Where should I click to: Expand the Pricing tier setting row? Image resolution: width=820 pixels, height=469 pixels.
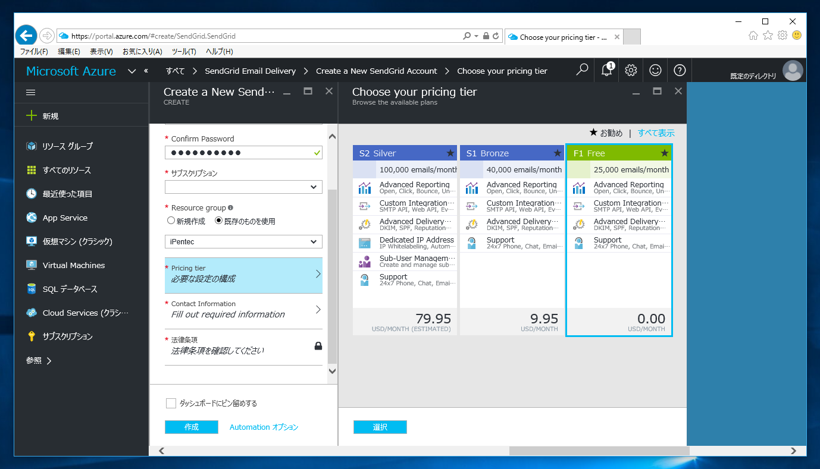[x=243, y=275]
